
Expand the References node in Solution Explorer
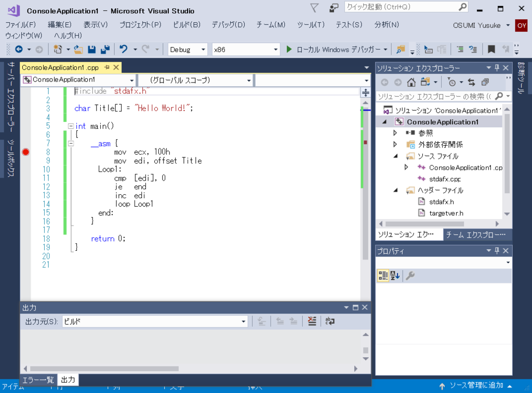click(x=395, y=132)
